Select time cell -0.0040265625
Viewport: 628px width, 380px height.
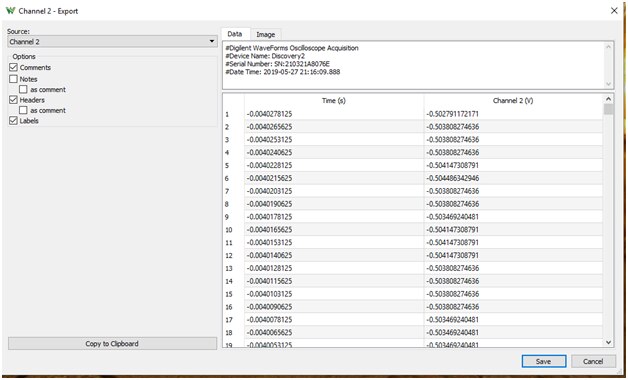coord(334,127)
